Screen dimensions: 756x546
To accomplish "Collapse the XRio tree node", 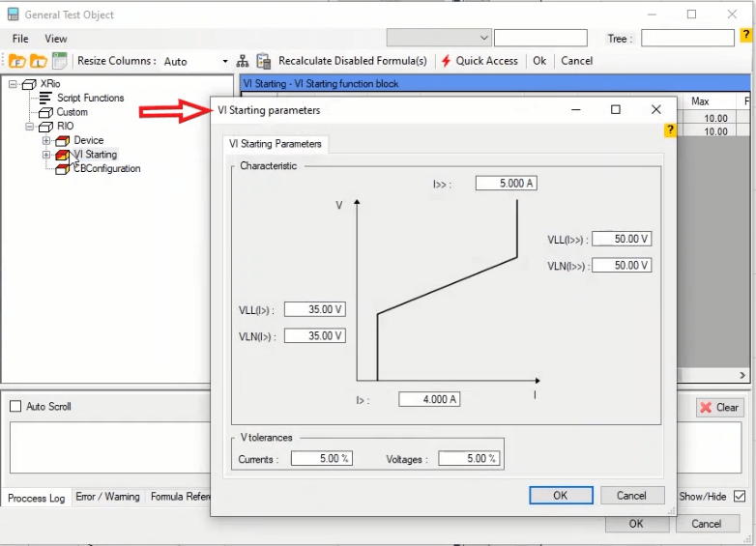I will [x=14, y=84].
